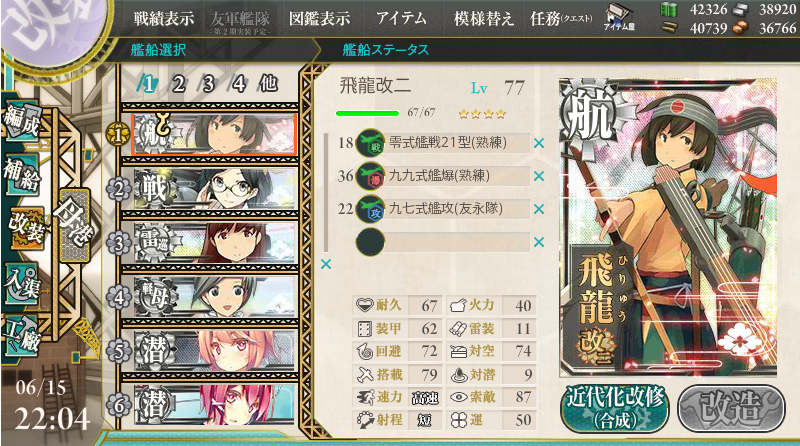The image size is (800, 446).
Task: Switch to fleet tab 2
Action: click(178, 84)
